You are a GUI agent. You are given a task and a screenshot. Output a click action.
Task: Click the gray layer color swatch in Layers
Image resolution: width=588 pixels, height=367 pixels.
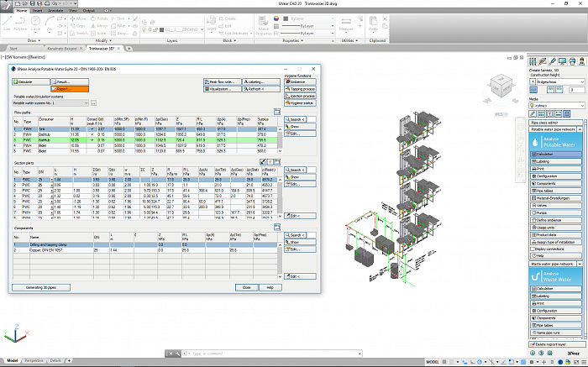pyautogui.click(x=161, y=29)
